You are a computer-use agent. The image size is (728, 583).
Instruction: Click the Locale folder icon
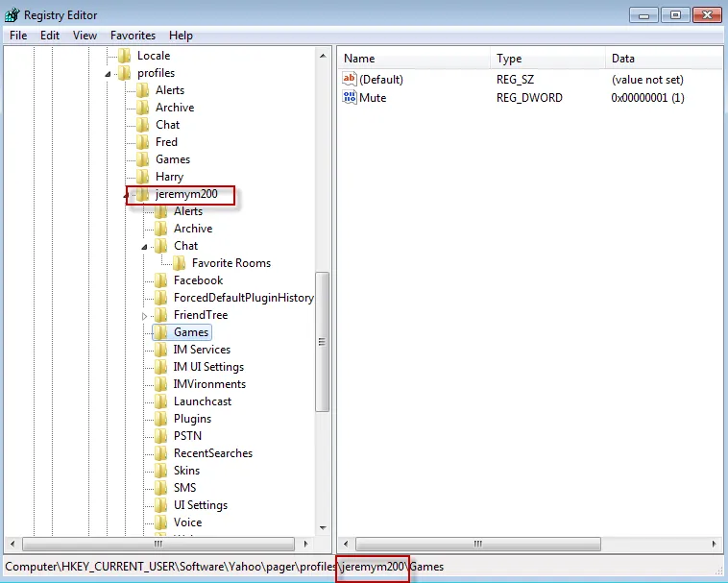tap(124, 56)
